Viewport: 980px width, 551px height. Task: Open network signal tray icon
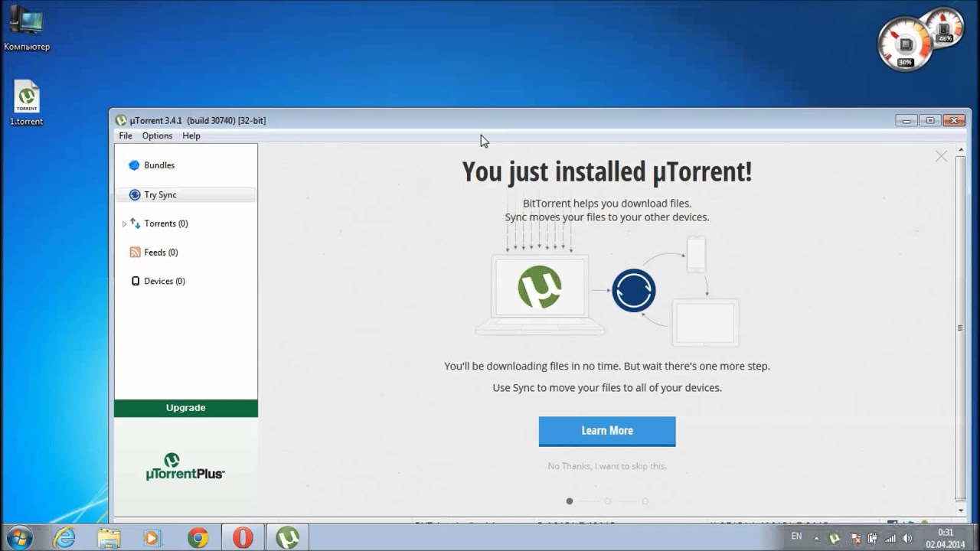pyautogui.click(x=890, y=538)
